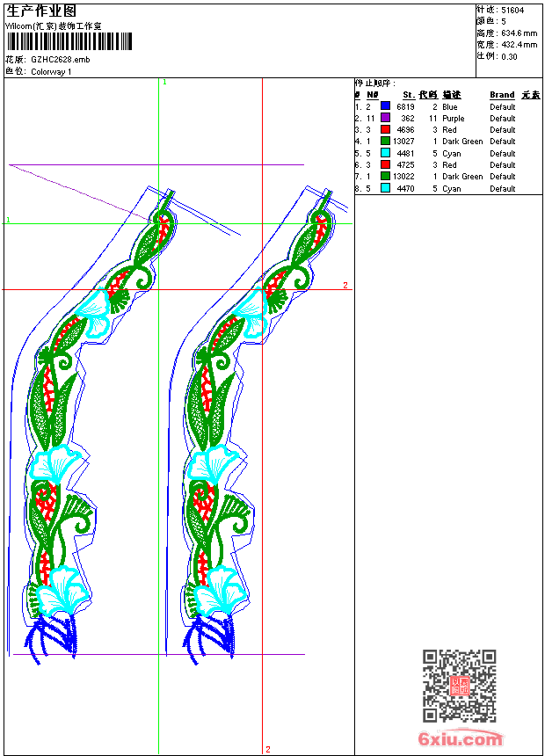Viewport: 545px width, 756px height.
Task: Click stitch count 4696
Action: [405, 130]
